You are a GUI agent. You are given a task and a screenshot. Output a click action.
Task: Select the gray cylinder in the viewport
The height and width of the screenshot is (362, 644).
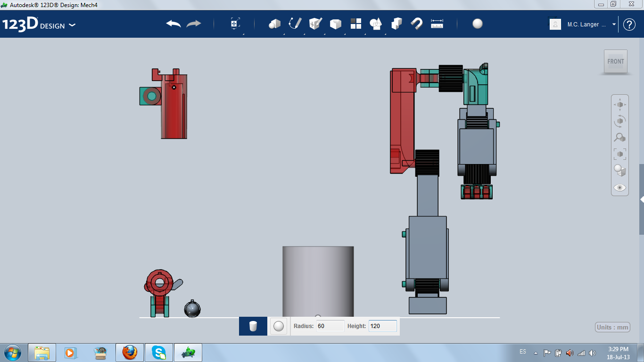tap(318, 281)
